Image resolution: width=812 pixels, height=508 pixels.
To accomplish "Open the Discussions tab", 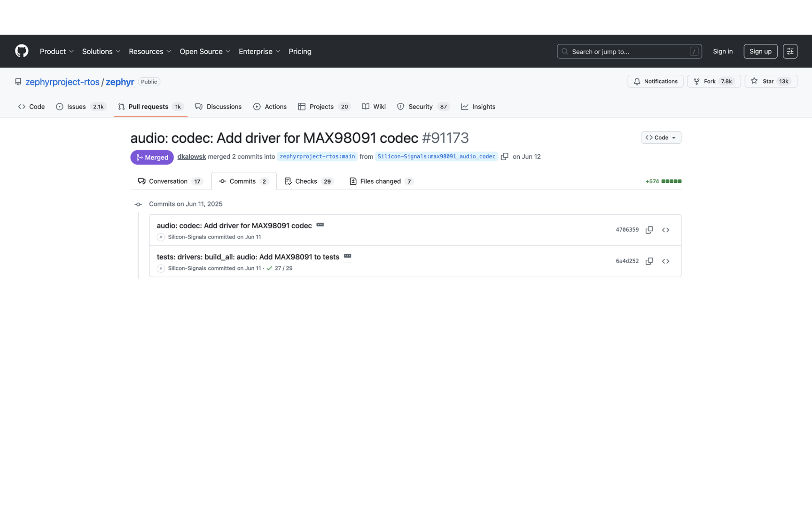I will click(x=218, y=107).
